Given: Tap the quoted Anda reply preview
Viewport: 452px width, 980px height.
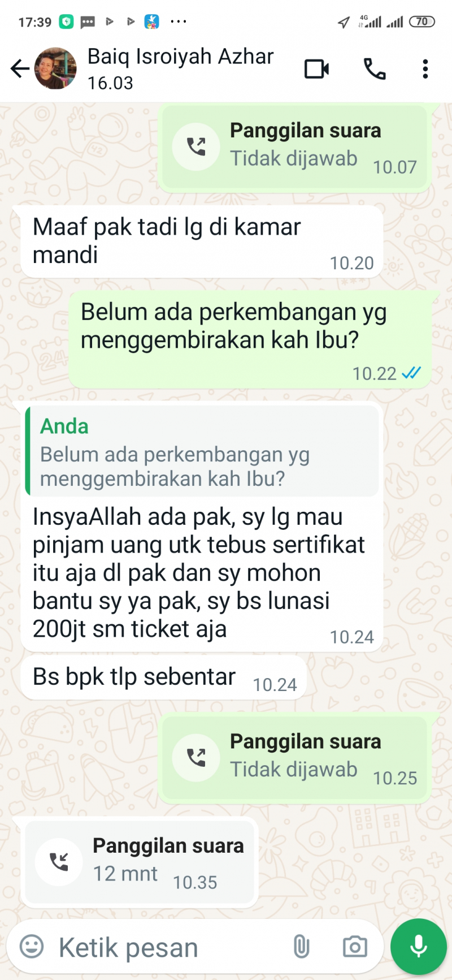Looking at the screenshot, I should point(202,451).
